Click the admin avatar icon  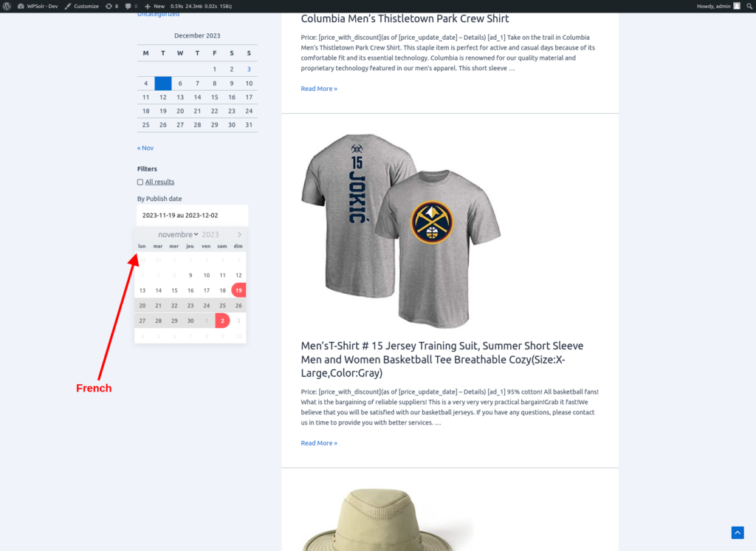coord(737,6)
